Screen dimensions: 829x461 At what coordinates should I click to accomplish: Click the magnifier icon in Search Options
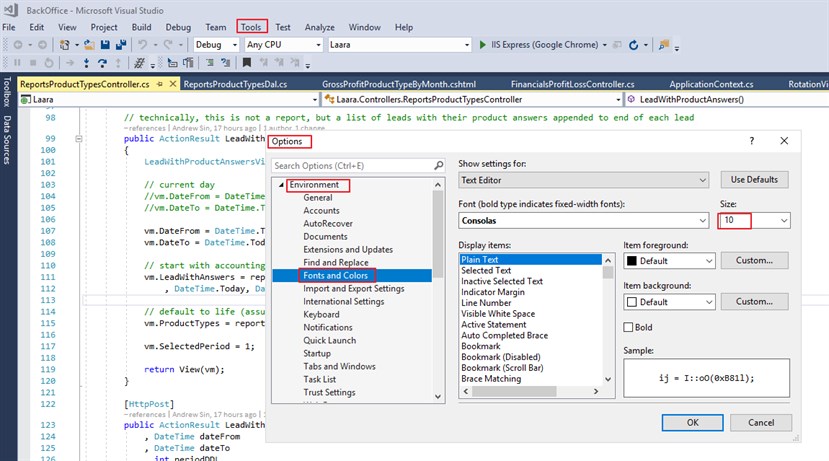(x=438, y=165)
